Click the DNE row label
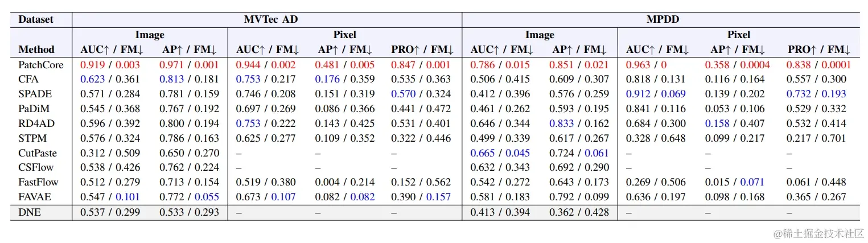 pyautogui.click(x=29, y=213)
